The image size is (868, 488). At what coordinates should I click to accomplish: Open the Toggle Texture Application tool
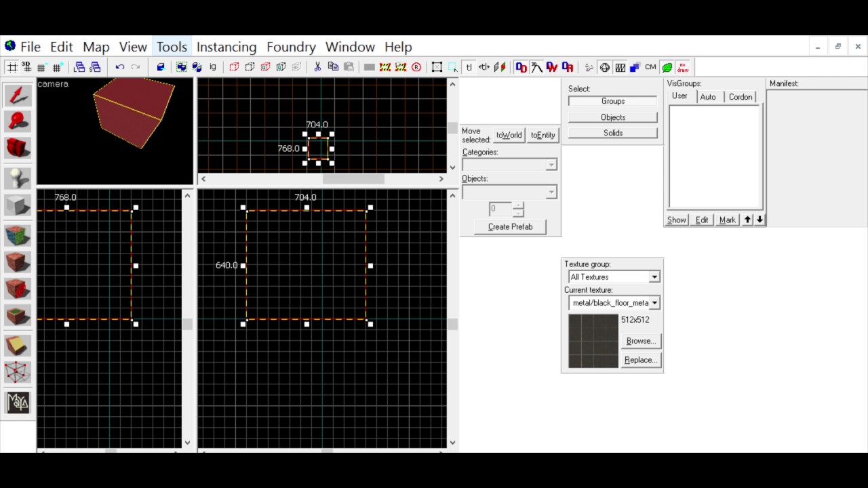pyautogui.click(x=18, y=235)
